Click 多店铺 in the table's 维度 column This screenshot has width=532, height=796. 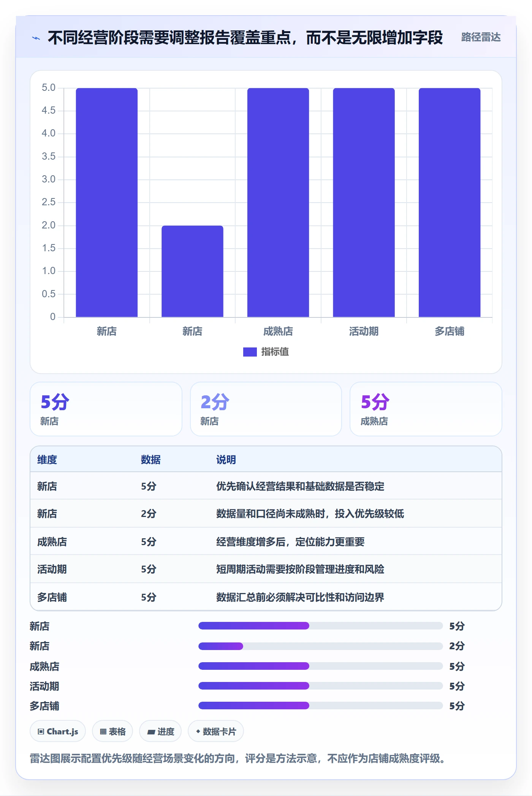point(52,598)
